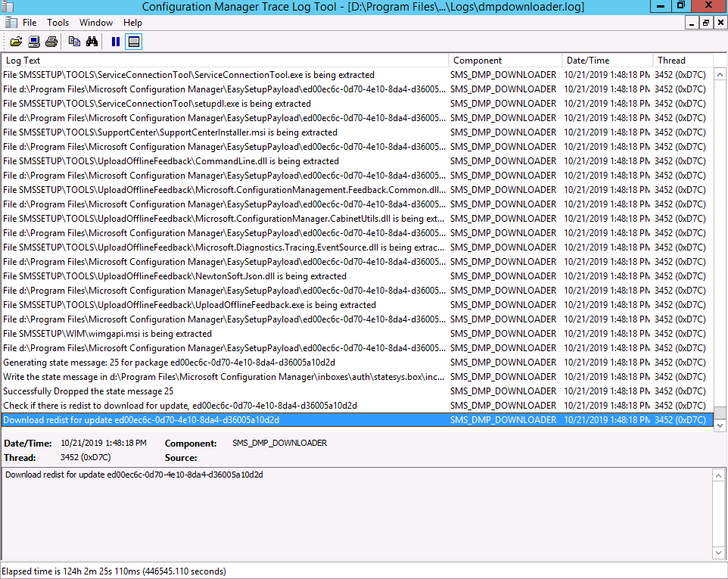Image resolution: width=728 pixels, height=579 pixels.
Task: Select the ServiceConnectionTool.exe extraction row
Action: pyautogui.click(x=357, y=75)
